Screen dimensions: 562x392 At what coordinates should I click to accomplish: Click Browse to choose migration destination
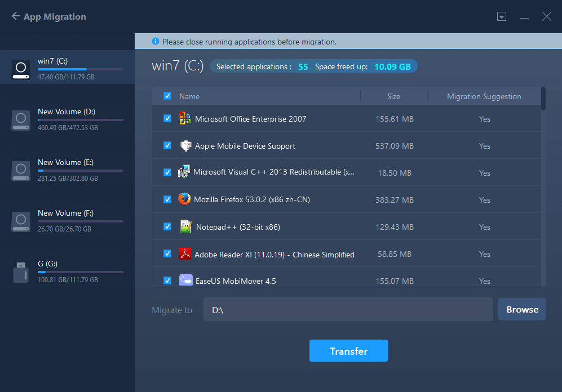tap(521, 309)
